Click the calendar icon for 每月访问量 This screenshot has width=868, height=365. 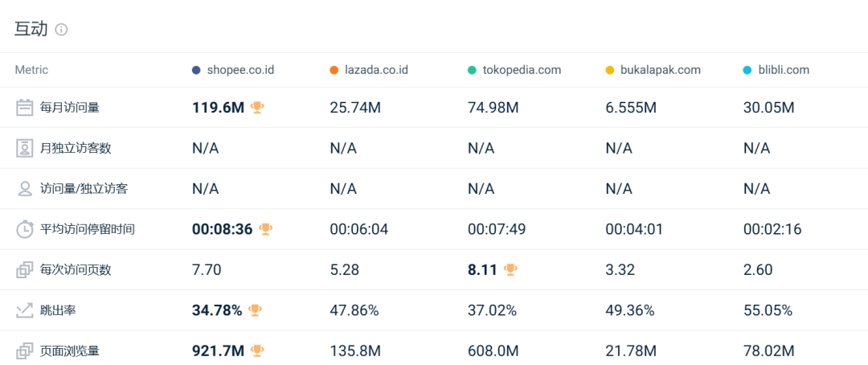(x=24, y=108)
